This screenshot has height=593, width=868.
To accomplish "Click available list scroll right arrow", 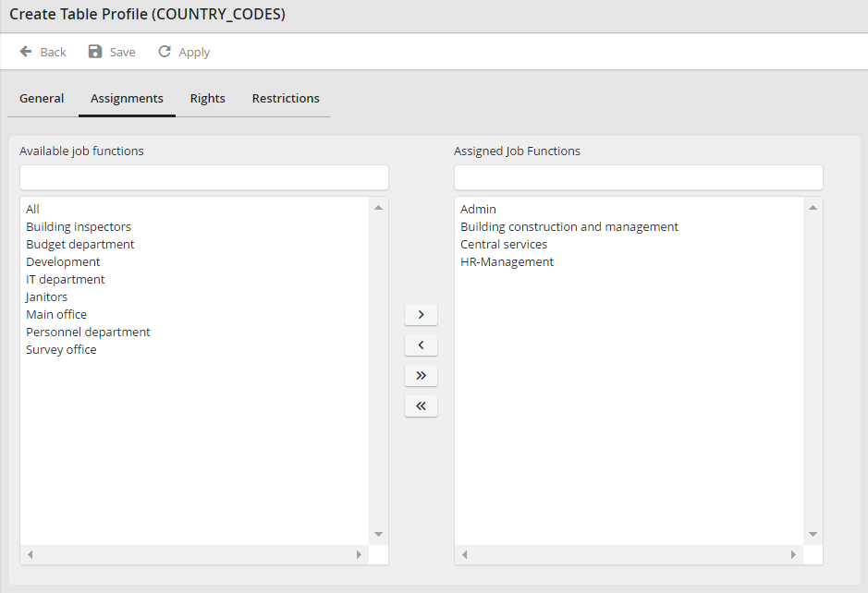I will (359, 555).
